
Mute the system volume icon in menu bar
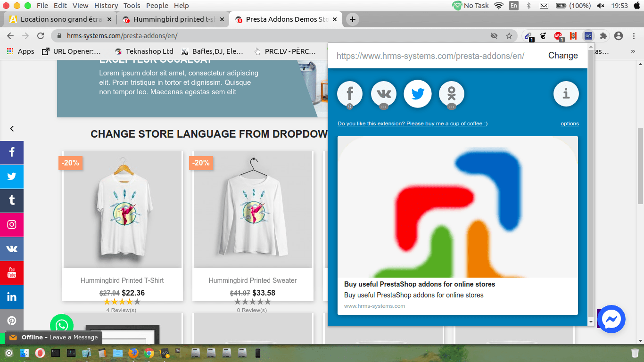tap(601, 6)
